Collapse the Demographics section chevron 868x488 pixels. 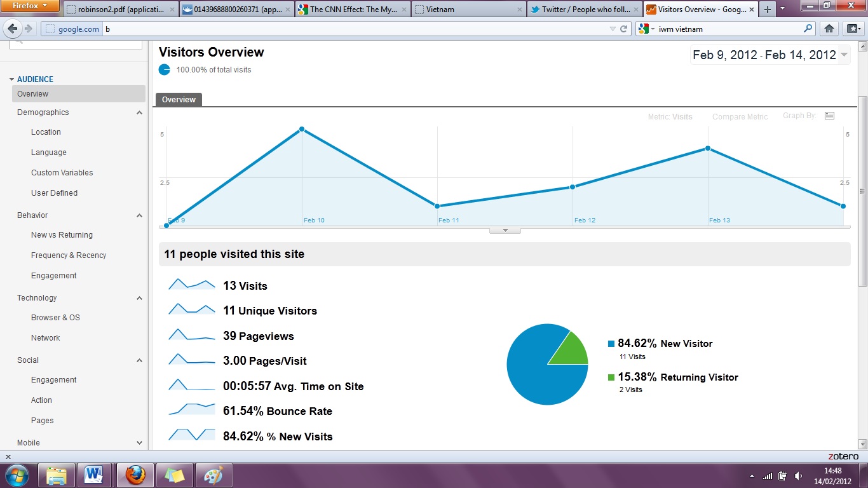point(140,112)
